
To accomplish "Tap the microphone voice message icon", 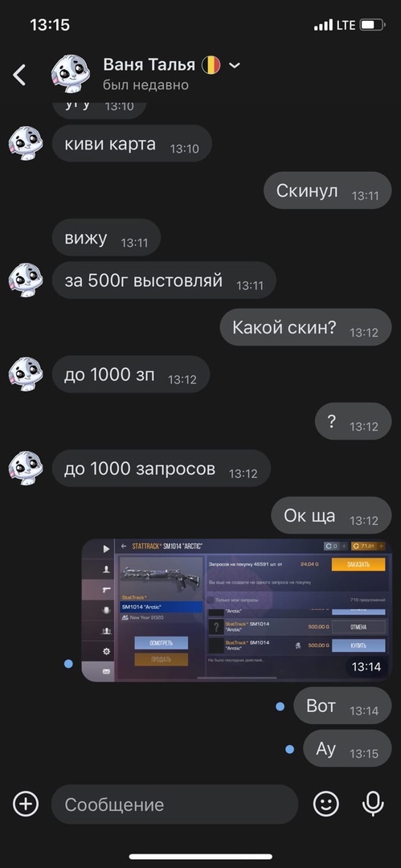I will (x=373, y=804).
